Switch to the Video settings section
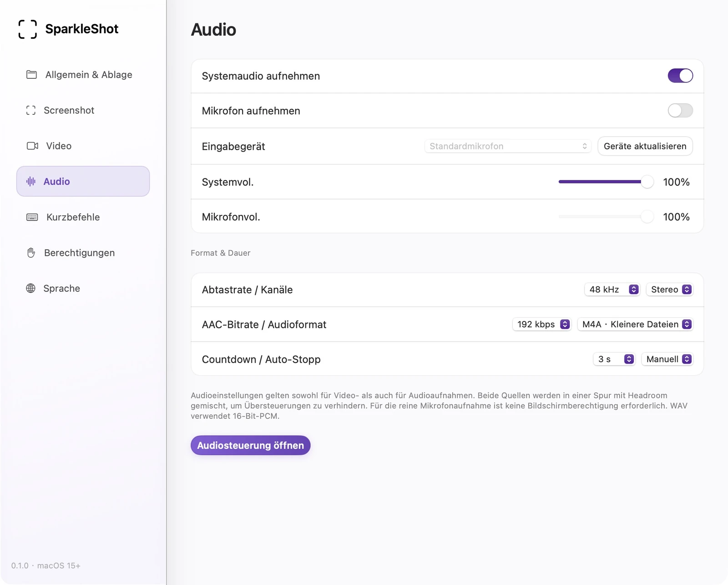 pyautogui.click(x=83, y=146)
